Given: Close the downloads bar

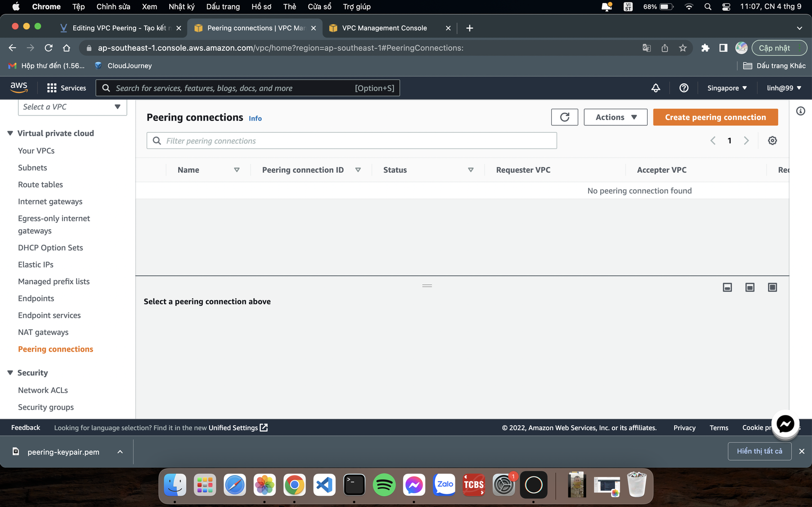Looking at the screenshot, I should [x=802, y=451].
